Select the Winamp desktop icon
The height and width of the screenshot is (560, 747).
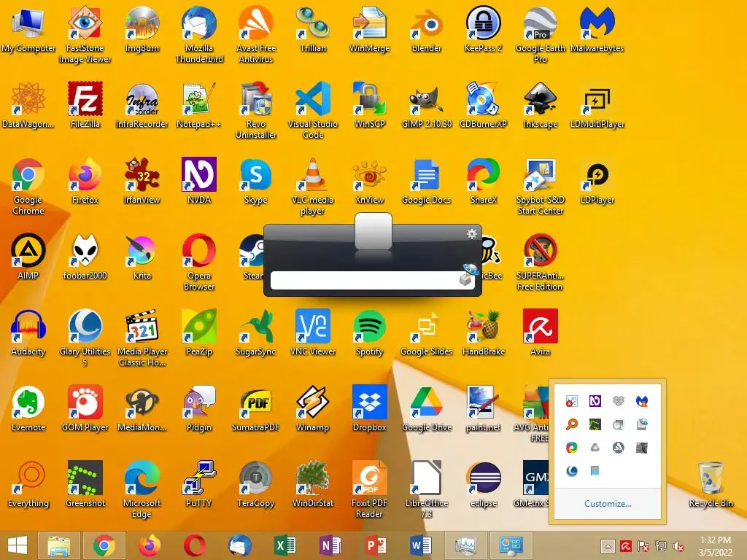pos(312,408)
